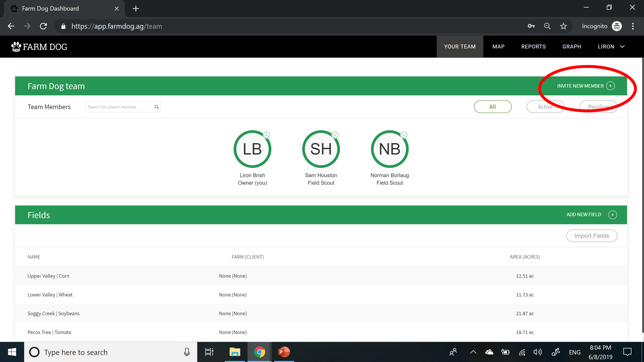This screenshot has height=362, width=644.
Task: Click the saved passwords key icon
Action: pyautogui.click(x=531, y=26)
